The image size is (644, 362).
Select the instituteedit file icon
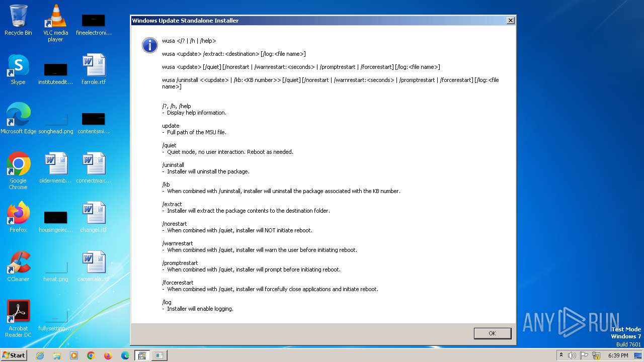(55, 73)
